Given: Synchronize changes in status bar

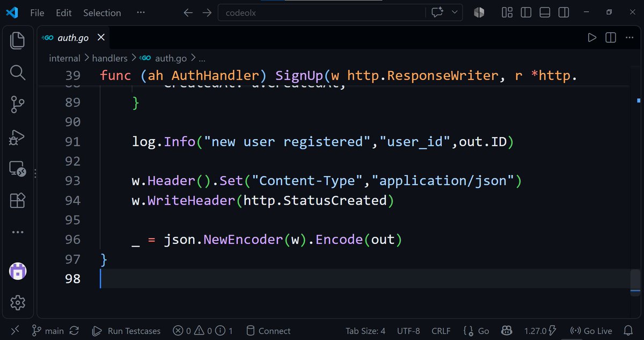Looking at the screenshot, I should pos(75,331).
